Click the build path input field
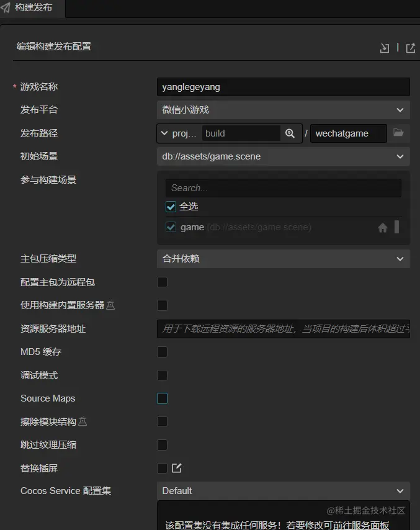 (241, 133)
